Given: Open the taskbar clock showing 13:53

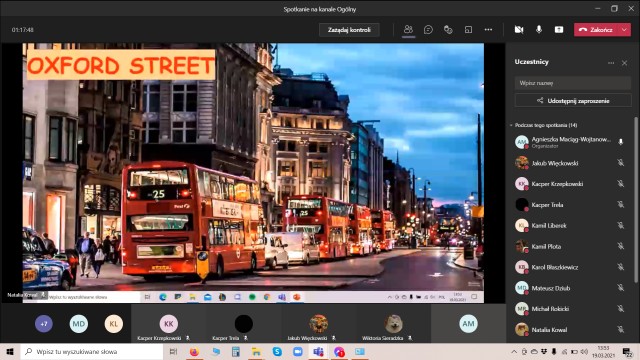Looking at the screenshot, I should point(603,351).
